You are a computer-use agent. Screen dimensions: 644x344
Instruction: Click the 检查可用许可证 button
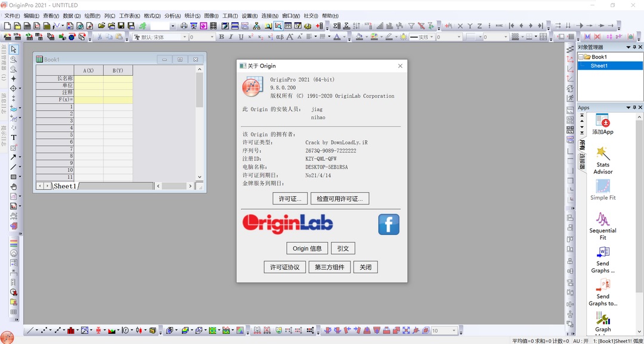[x=340, y=198]
